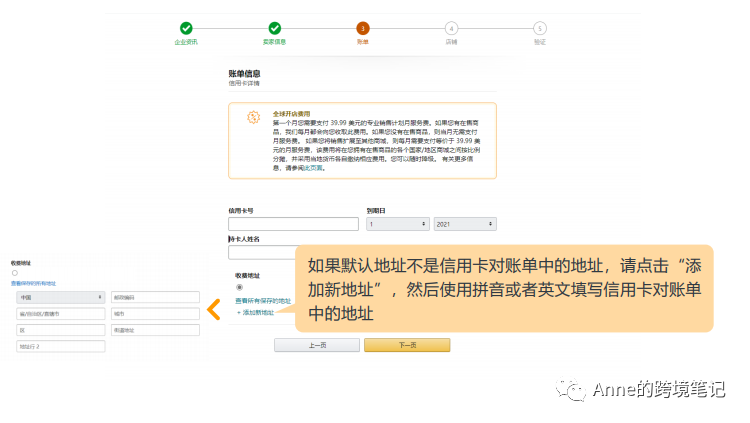Open the 此页面 link in fee notice
The height and width of the screenshot is (423, 750).
pyautogui.click(x=313, y=168)
